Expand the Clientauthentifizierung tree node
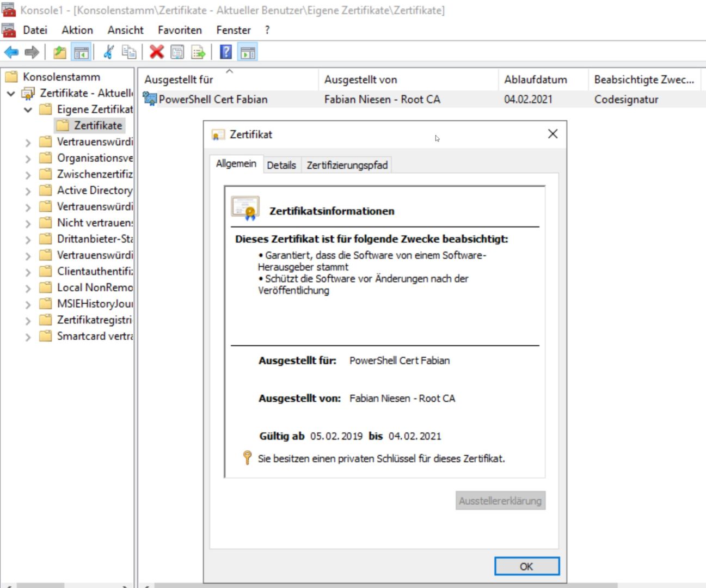 tap(28, 272)
